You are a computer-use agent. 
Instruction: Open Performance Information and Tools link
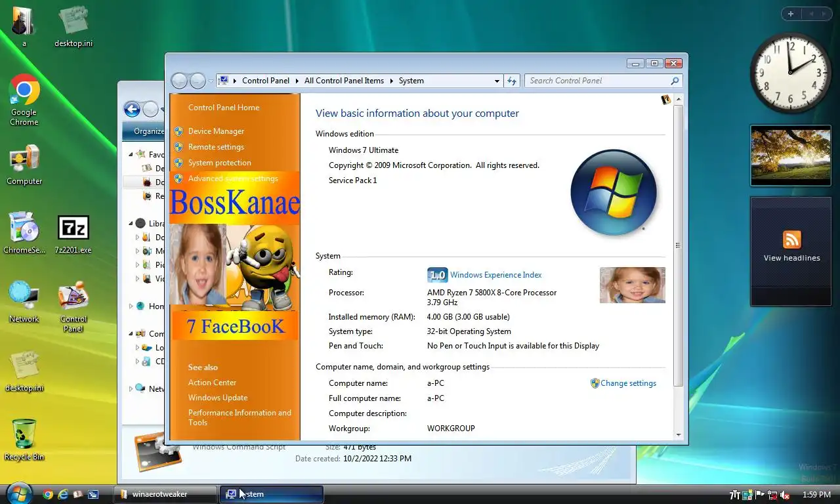pos(240,417)
